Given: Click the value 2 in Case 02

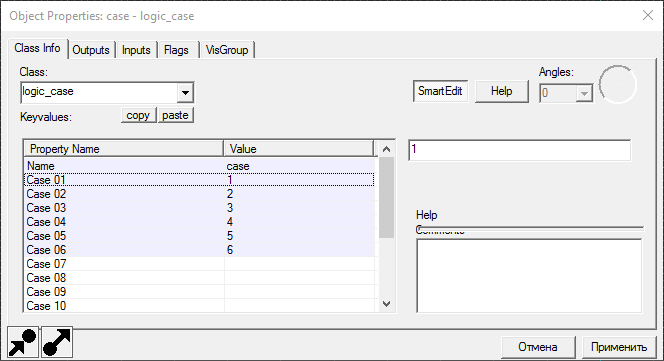Looking at the screenshot, I should pyautogui.click(x=230, y=194).
